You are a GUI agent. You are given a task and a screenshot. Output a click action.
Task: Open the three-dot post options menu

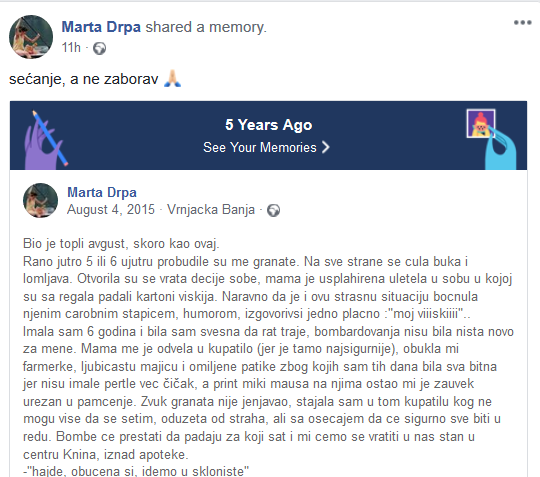pos(522,23)
